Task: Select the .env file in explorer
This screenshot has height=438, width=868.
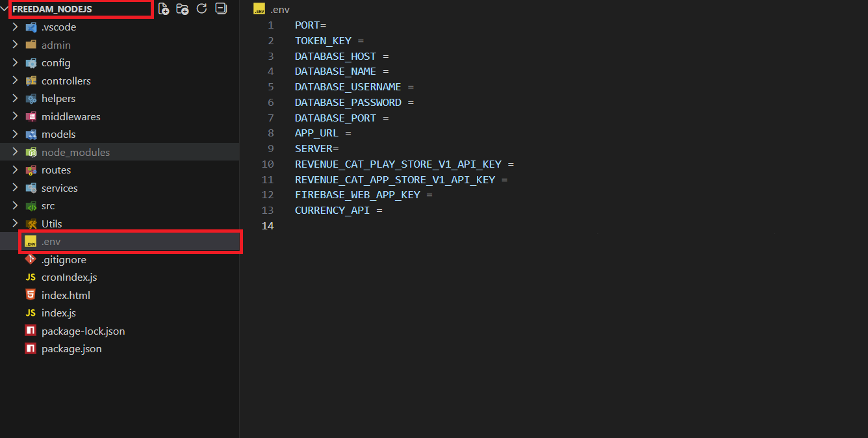Action: point(51,242)
